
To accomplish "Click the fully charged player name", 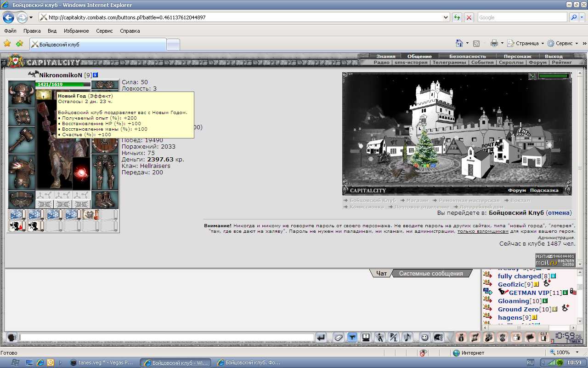I will 519,276.
